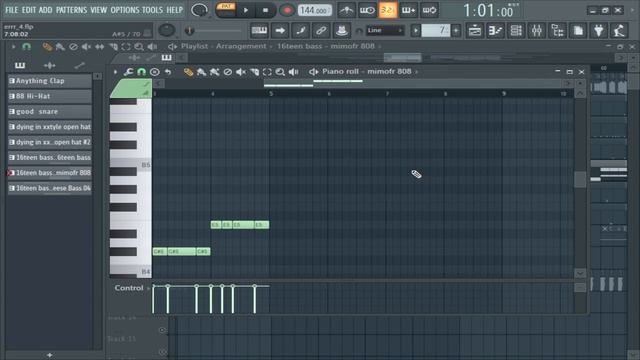Select the Piano roll Draw pencil tool
Screen dimensions: 640x360
point(188,72)
